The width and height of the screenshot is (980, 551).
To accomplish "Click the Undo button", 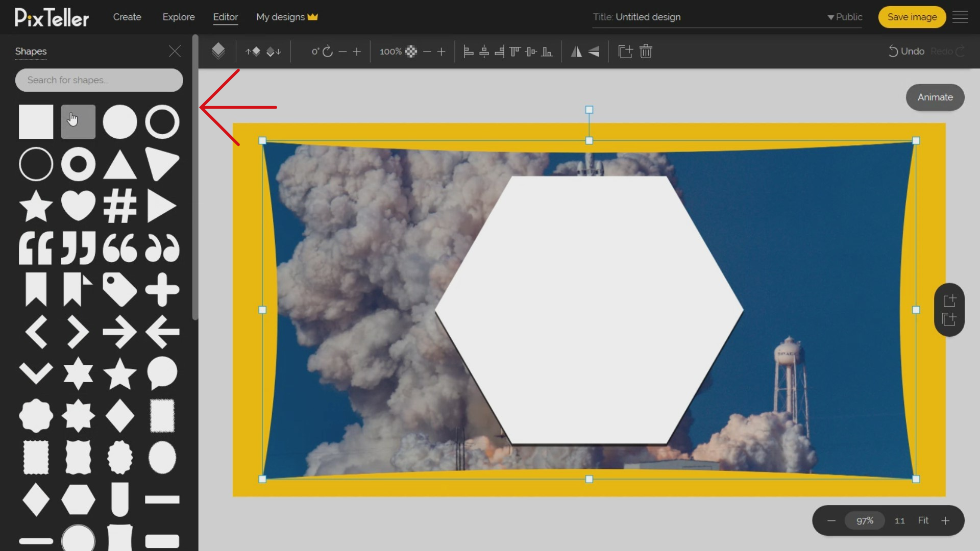I will tap(906, 52).
